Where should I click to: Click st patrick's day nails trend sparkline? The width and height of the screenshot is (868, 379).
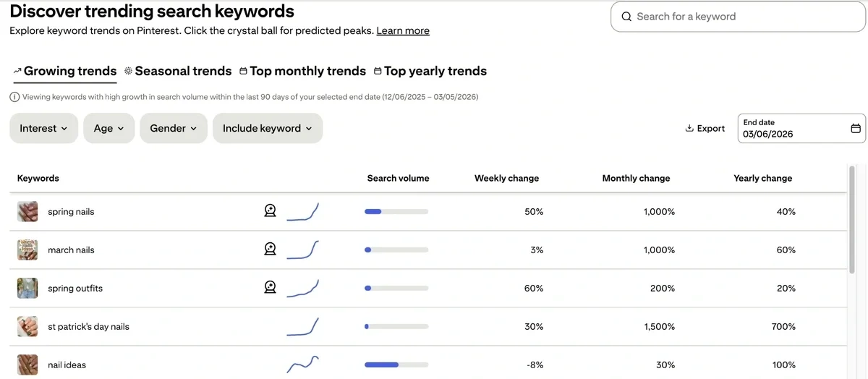[x=302, y=326]
